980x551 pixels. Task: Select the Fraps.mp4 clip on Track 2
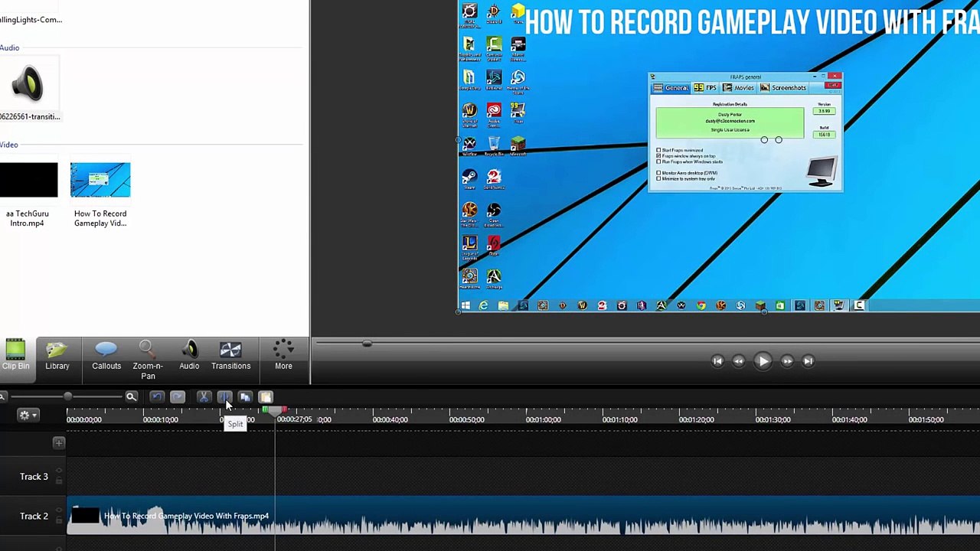524,516
